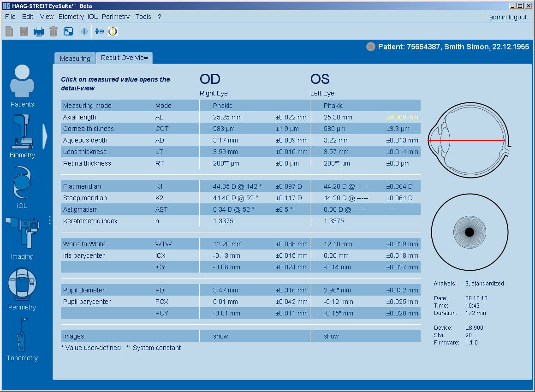
Task: Click the print icon in the toolbar
Action: pos(39,31)
